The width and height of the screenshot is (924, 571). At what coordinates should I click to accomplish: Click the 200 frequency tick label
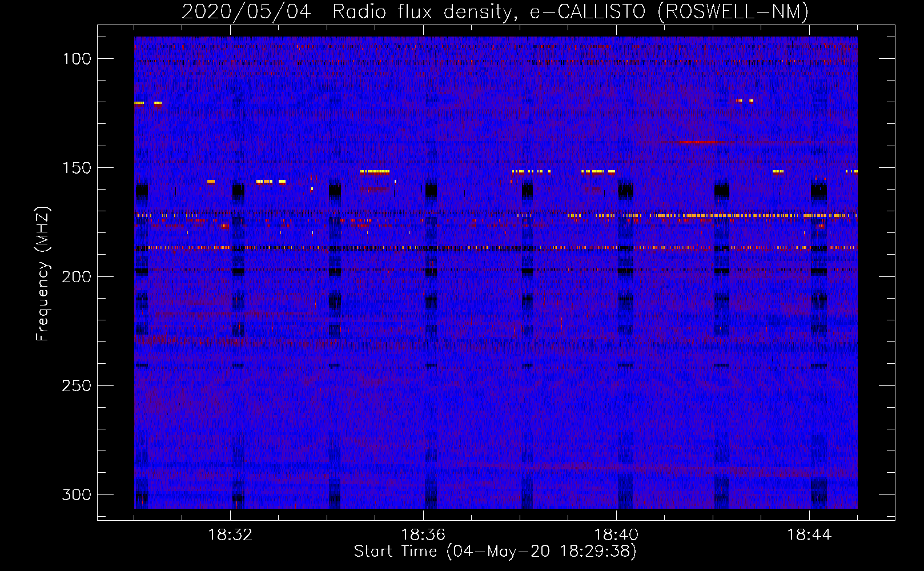77,277
